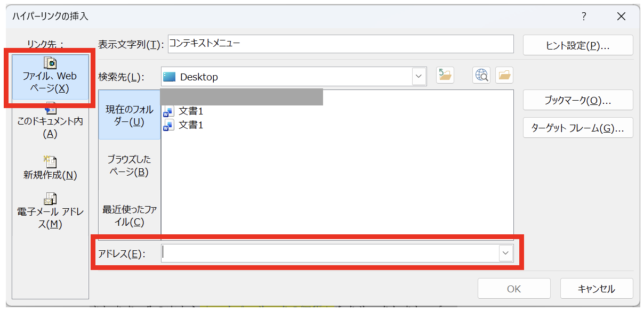This screenshot has height=311, width=644.
Task: Focus the アドレス input field
Action: pyautogui.click(x=329, y=253)
